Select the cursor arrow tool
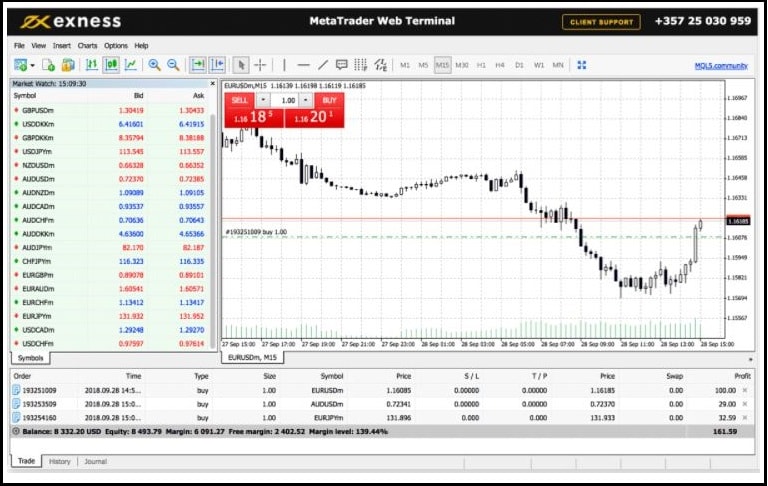The height and width of the screenshot is (486, 768). [x=240, y=65]
